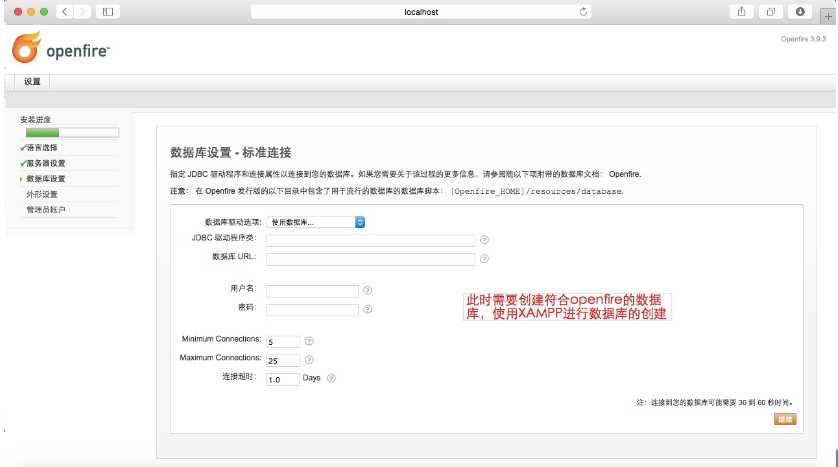Add a new Safari tab
This screenshot has width=838, height=467.
828,17
